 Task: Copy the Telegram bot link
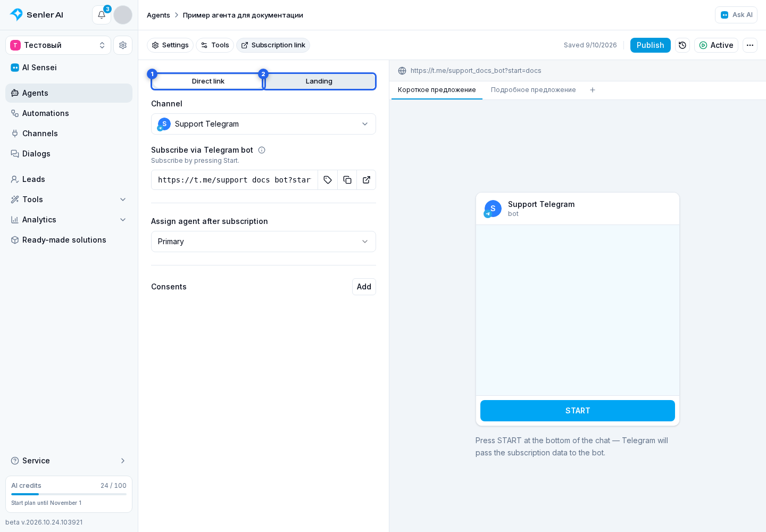point(347,180)
